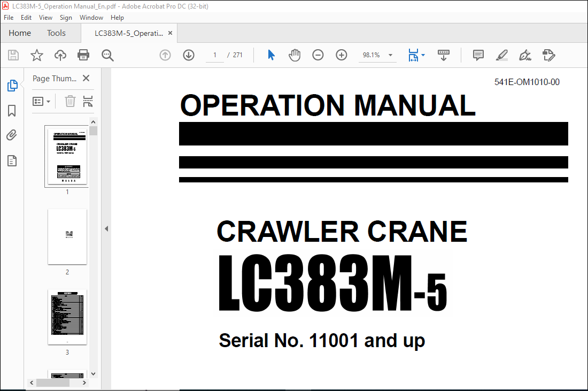Add a comment sticky note
The width and height of the screenshot is (588, 391).
pyautogui.click(x=478, y=55)
